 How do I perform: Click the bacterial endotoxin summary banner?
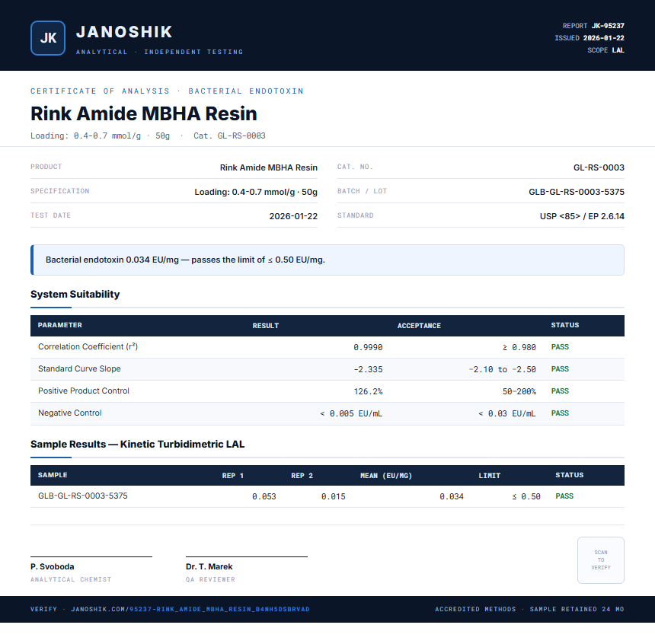327,260
